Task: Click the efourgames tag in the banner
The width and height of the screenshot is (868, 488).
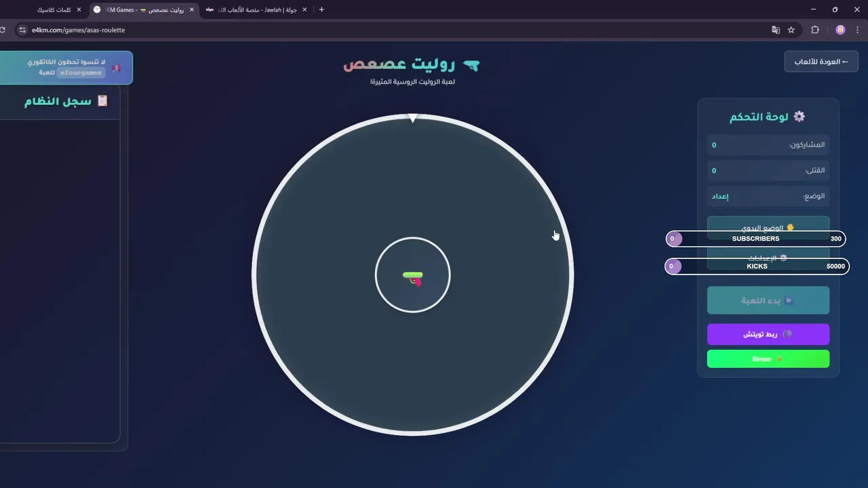Action: pyautogui.click(x=81, y=72)
